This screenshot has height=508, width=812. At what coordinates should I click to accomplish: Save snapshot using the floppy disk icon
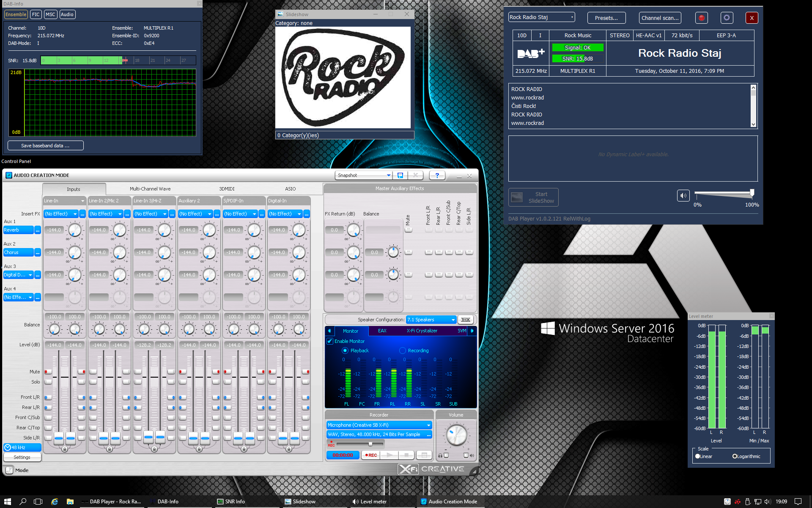pyautogui.click(x=400, y=175)
